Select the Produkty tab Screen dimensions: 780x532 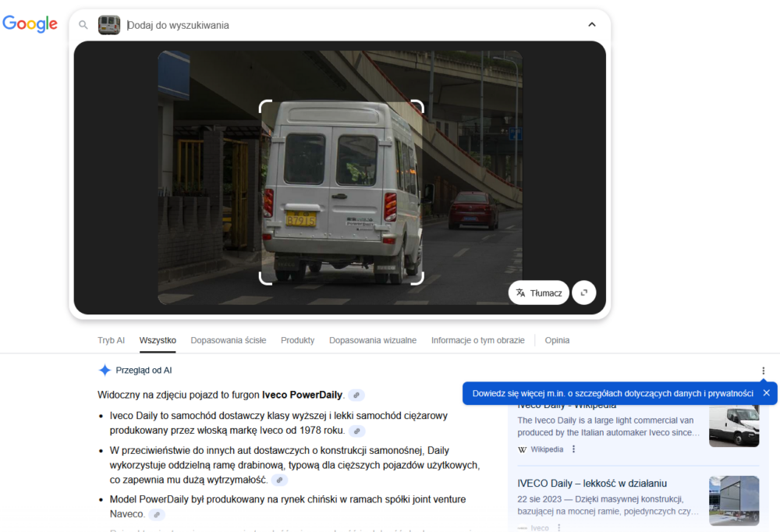[297, 340]
